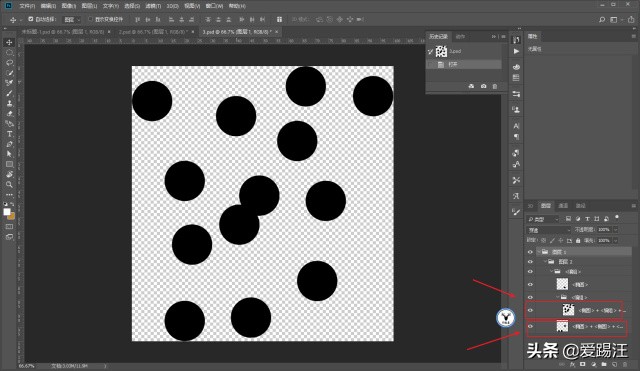
Task: Create a new group folder icon
Action: coord(604,364)
